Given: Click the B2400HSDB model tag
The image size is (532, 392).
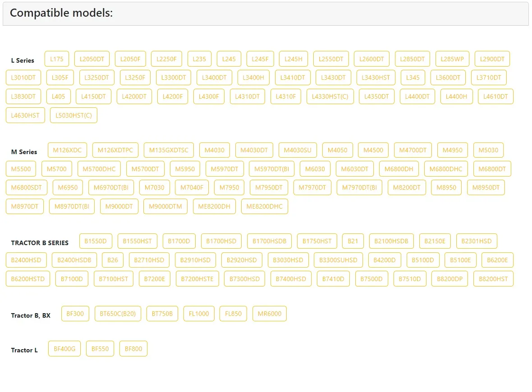Looking at the screenshot, I should tap(74, 260).
